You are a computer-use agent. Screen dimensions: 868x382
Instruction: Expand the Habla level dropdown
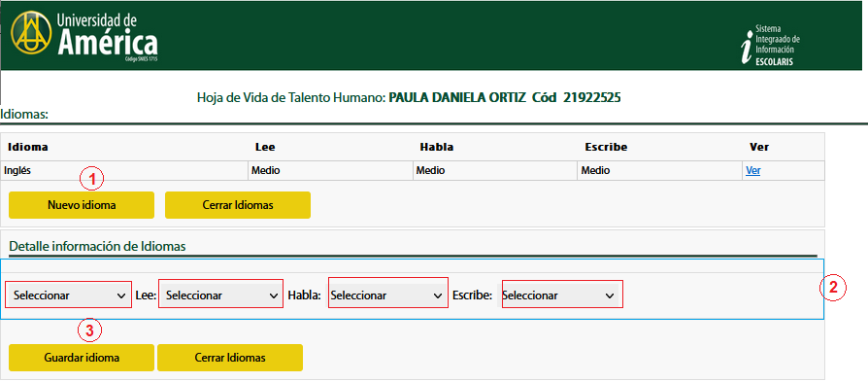387,295
